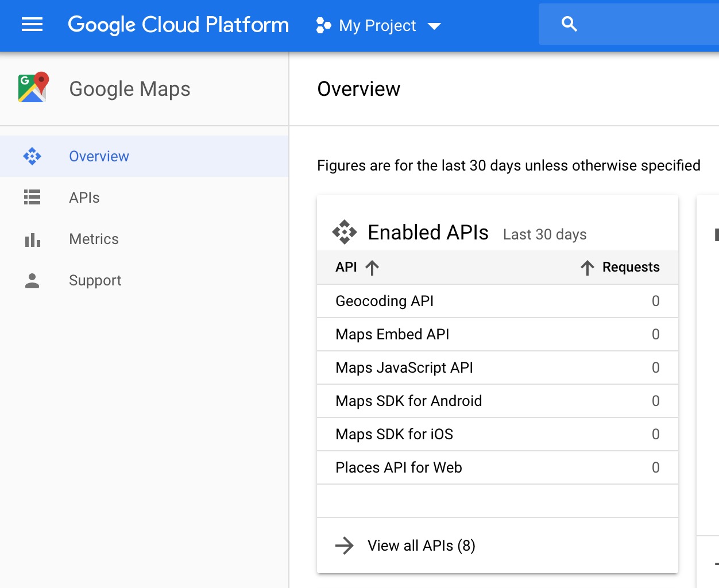Click View all APIs link
This screenshot has height=588, width=719.
pos(421,546)
